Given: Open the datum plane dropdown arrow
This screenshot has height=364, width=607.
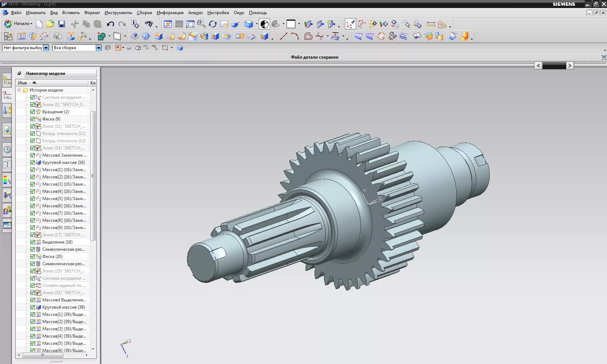Looking at the screenshot, I should tap(125, 36).
